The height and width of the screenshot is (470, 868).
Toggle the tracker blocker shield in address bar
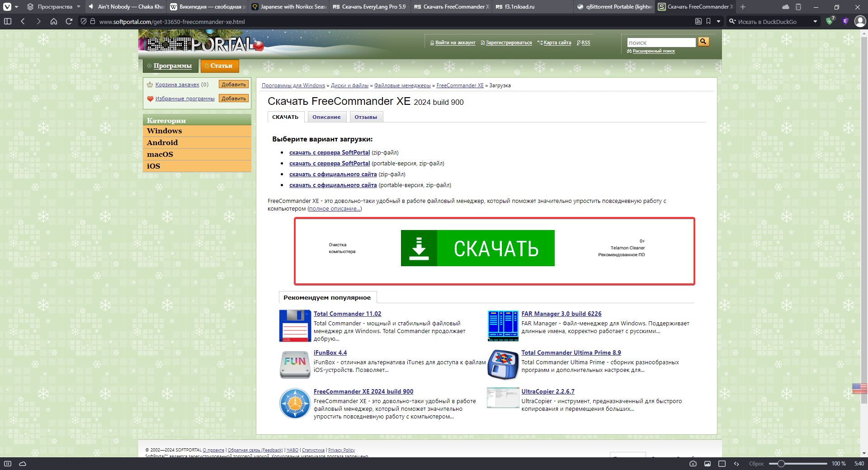click(x=83, y=21)
